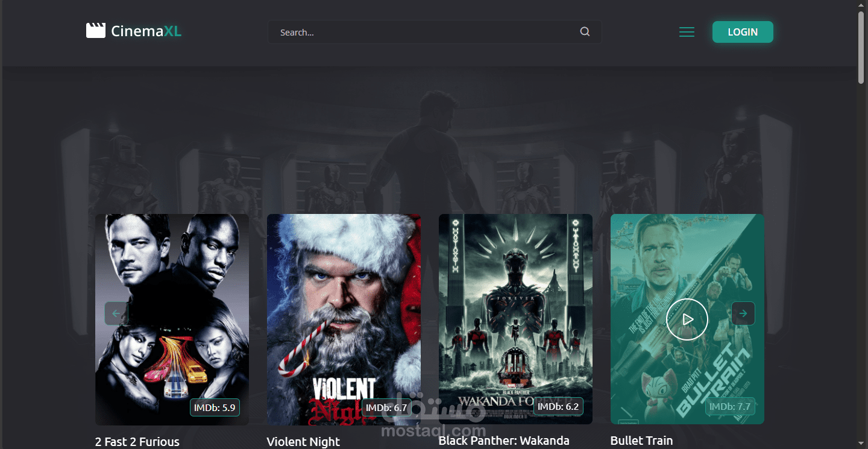The height and width of the screenshot is (449, 868).
Task: Open the Violent Night poster
Action: (x=344, y=319)
